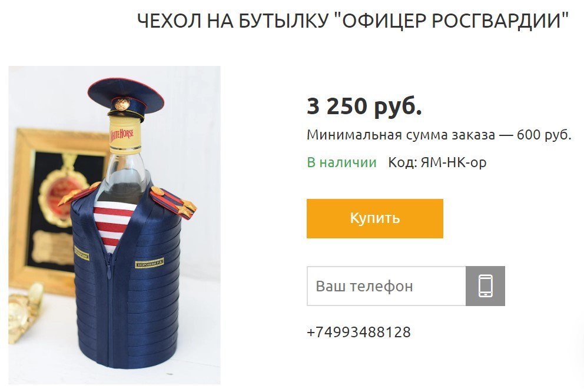Click the officer cap on the bottle
Screen dimensions: 584x392
126,99
